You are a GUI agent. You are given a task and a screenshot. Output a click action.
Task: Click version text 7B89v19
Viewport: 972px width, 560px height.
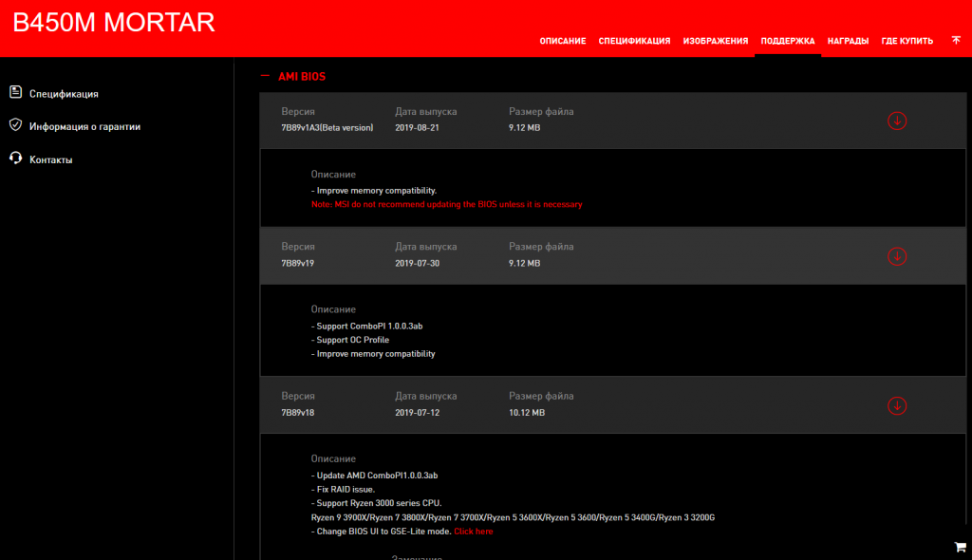click(x=297, y=263)
